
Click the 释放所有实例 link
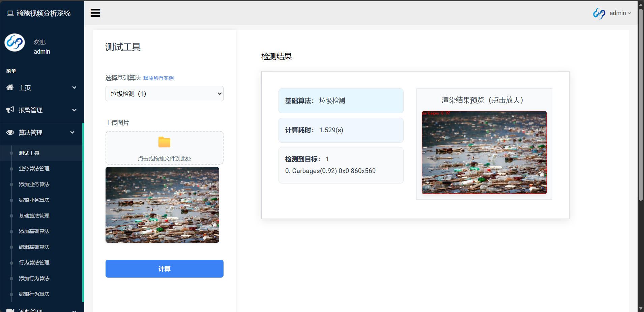pos(158,78)
